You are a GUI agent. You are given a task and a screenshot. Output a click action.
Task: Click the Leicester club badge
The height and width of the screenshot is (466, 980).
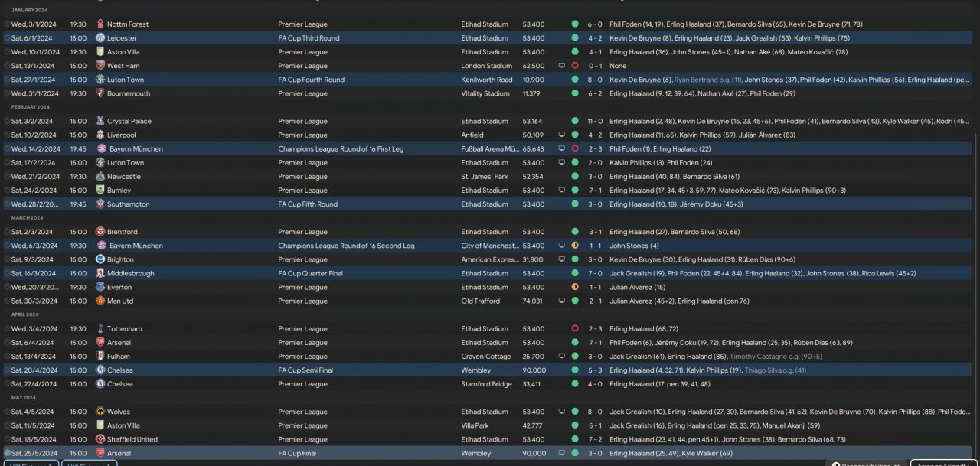[100, 38]
